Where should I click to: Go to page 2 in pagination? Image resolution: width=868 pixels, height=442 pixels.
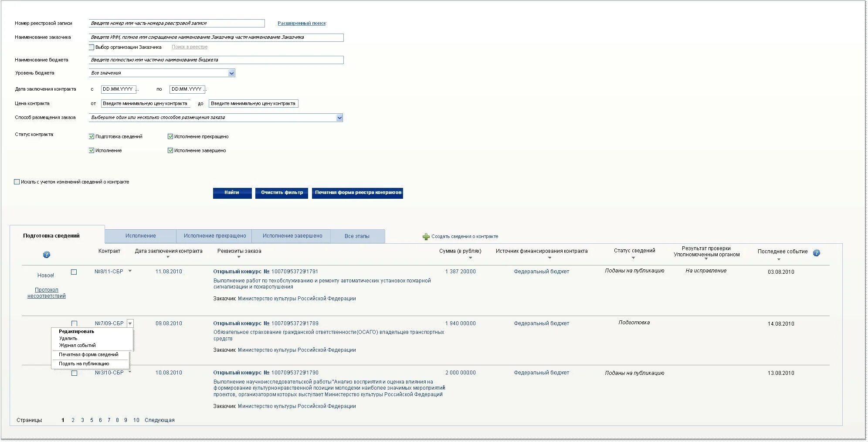tap(73, 420)
